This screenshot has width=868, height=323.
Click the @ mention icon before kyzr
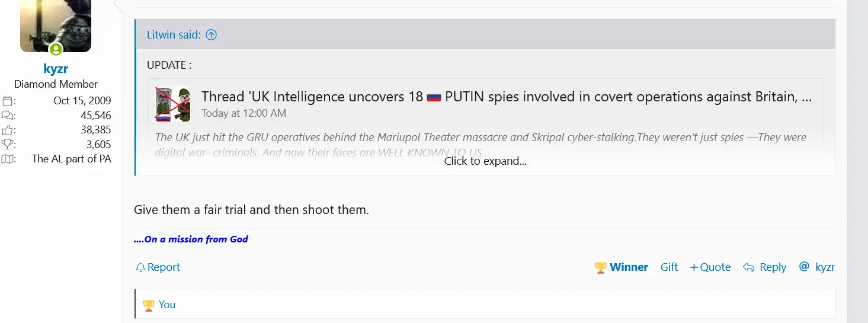804,267
